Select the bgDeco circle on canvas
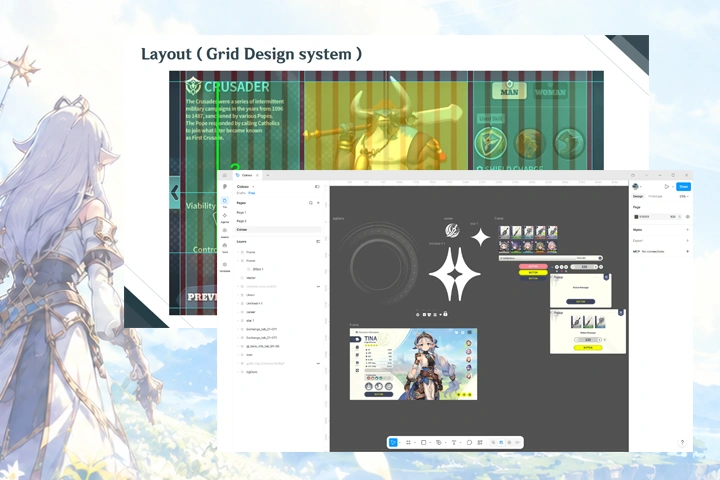This screenshot has height=480, width=720. [x=379, y=264]
